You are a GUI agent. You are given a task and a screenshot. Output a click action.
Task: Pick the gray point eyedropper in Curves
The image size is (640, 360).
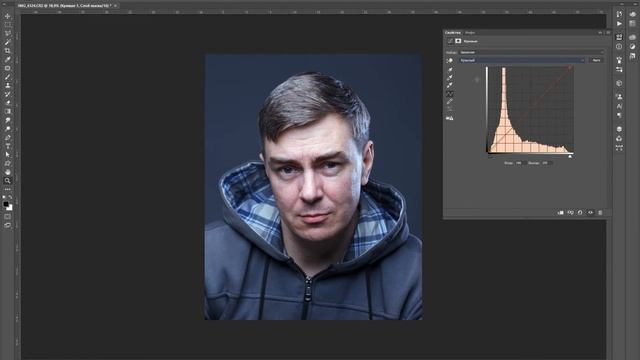pos(450,78)
